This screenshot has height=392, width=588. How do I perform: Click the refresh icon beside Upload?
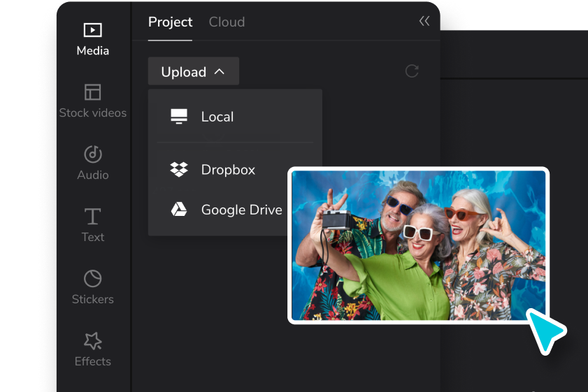click(412, 71)
